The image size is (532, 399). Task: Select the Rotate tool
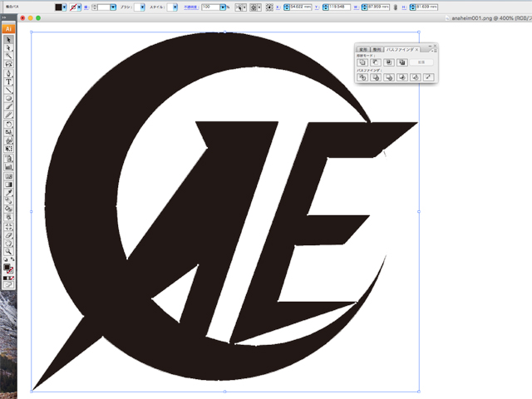point(8,124)
